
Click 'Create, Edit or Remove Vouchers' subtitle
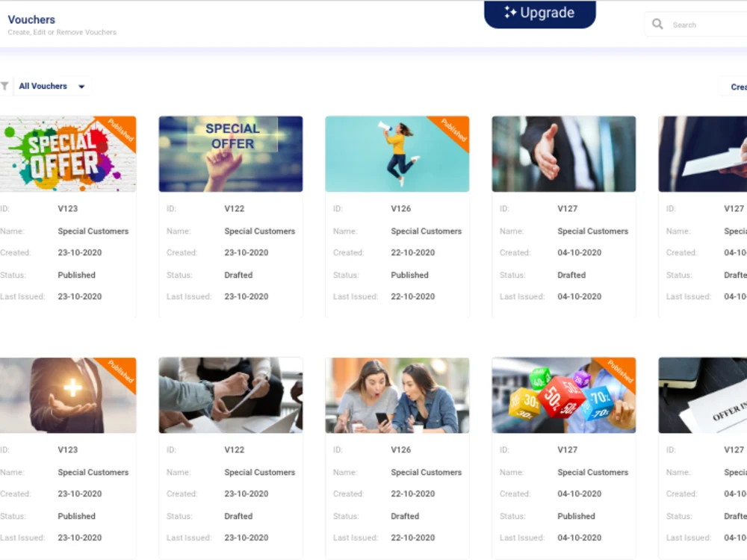pyautogui.click(x=62, y=32)
